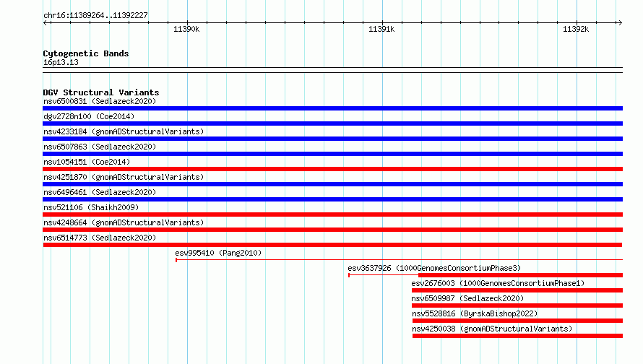Click the red bar under esv3637926
Image resolution: width=643 pixels, height=364 pixels.
(520, 275)
